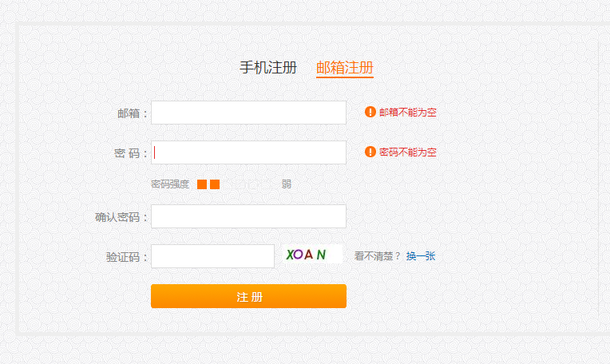Click the email error warning icon
Screen dimensions: 610x364
pos(370,112)
